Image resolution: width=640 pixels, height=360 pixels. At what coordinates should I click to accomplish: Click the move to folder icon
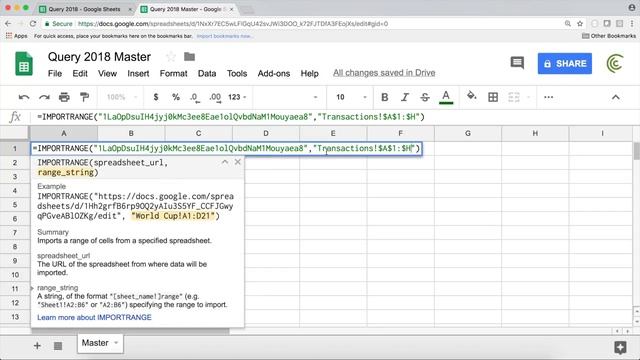[189, 57]
